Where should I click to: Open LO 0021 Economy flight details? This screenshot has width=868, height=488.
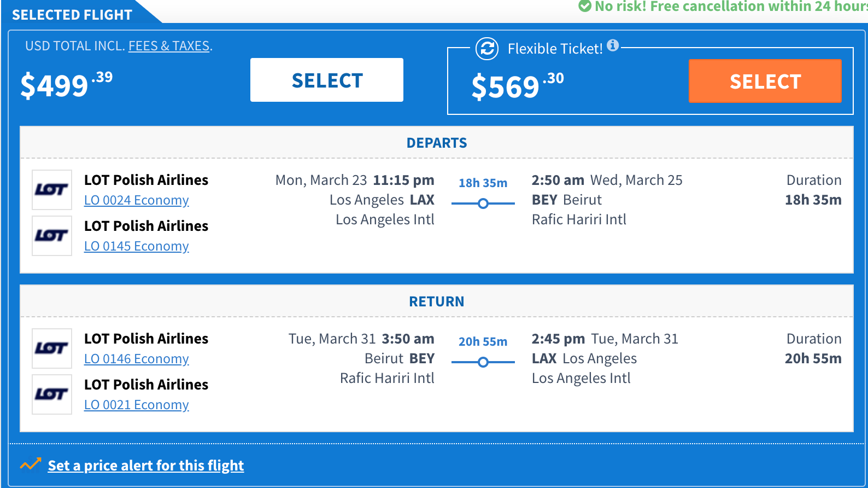pyautogui.click(x=136, y=405)
